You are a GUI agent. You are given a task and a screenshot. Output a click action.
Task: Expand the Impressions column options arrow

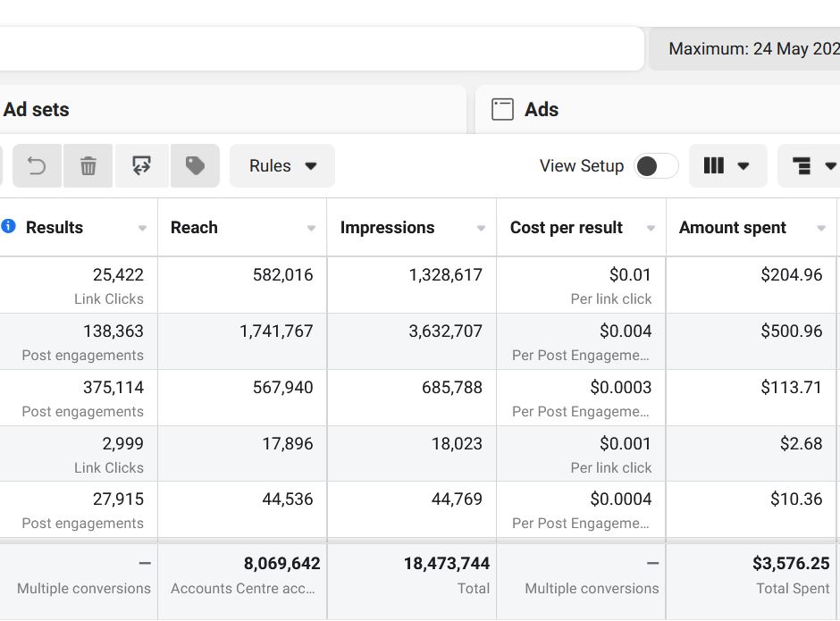[x=481, y=229]
